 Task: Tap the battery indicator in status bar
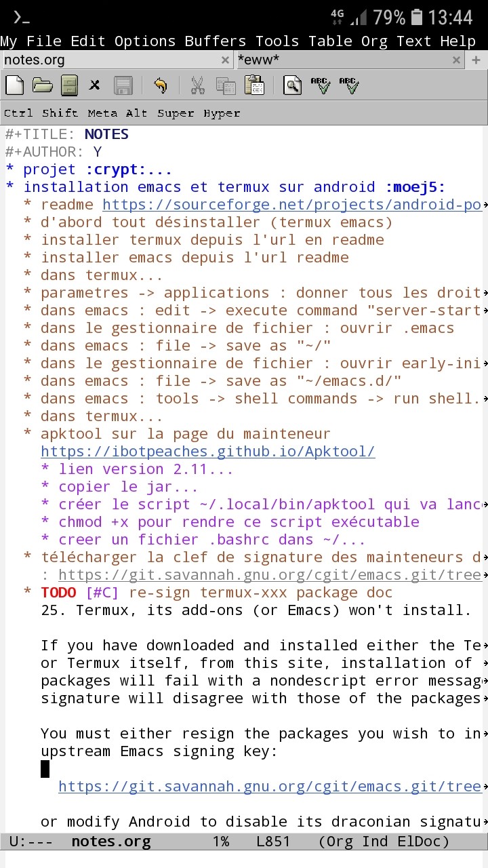tap(417, 17)
